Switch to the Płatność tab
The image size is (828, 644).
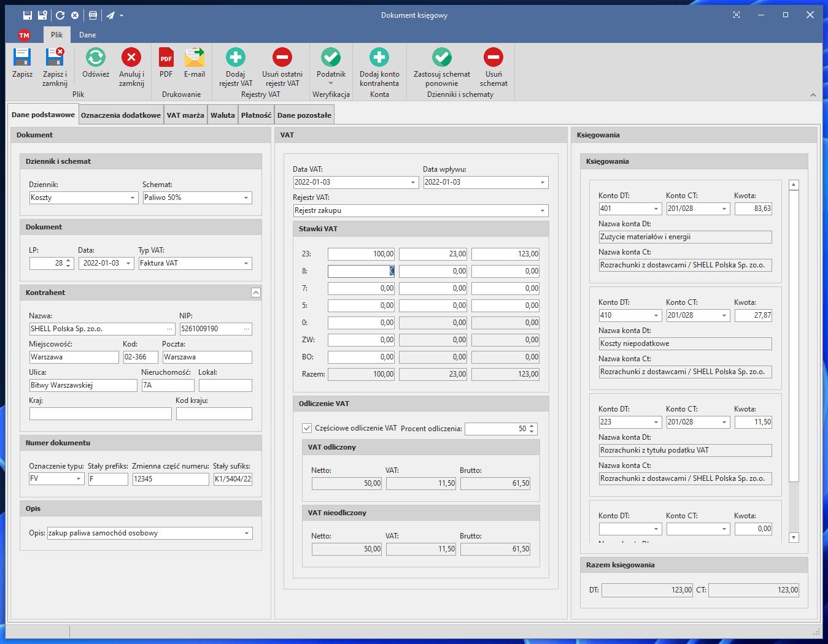[256, 115]
